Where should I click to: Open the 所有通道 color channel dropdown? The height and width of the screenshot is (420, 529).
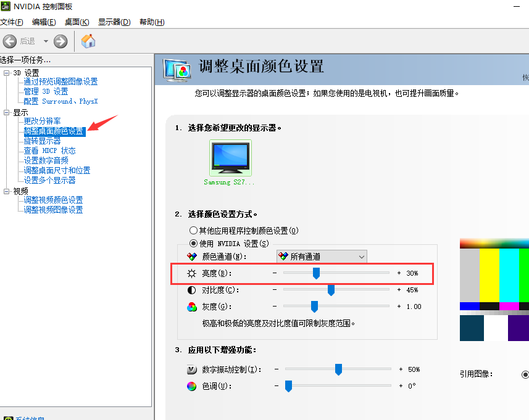(x=360, y=257)
